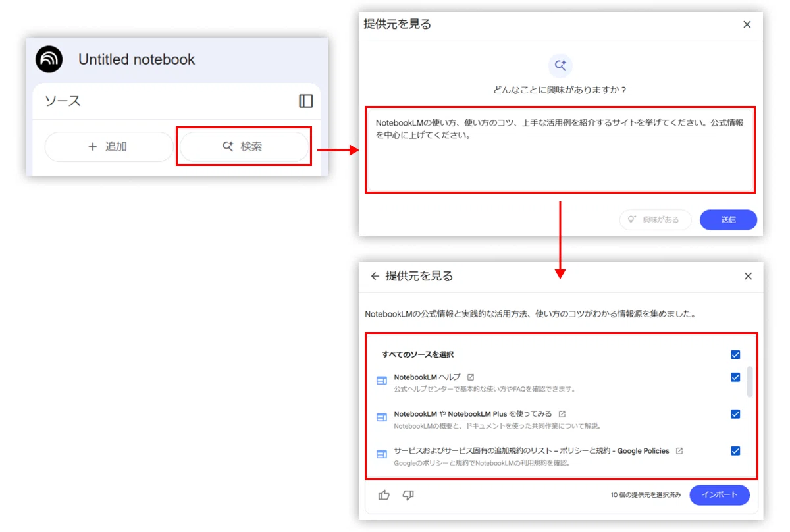Viewport: 790px width, 532px height.
Task: Click NotebookLM や NotebookLM Plus を使ってみる title
Action: click(473, 414)
